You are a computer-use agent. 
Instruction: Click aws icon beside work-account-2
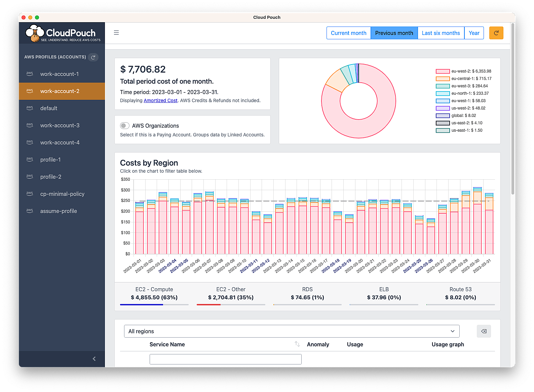pyautogui.click(x=30, y=91)
